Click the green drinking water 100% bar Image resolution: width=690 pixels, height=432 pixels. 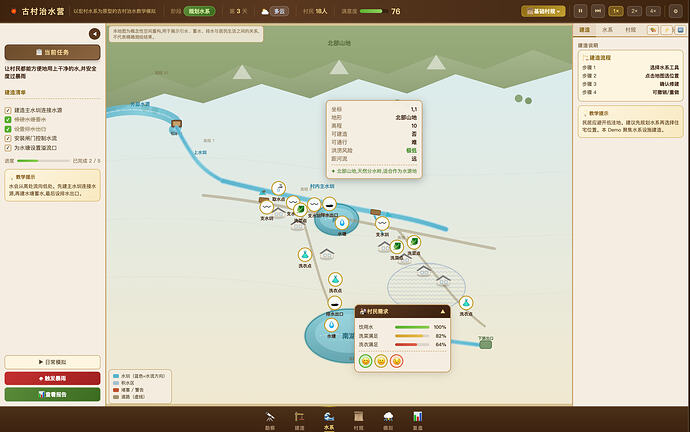(x=412, y=327)
